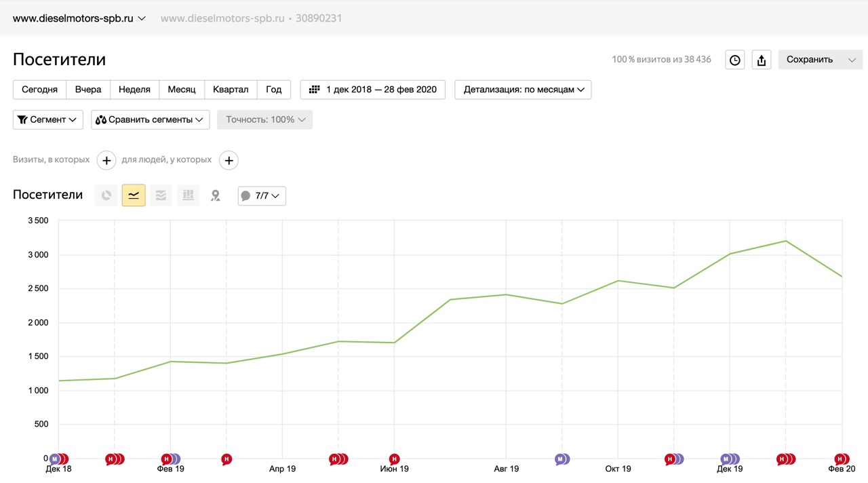Screen dimensions: 868x483
Task: Open the chart notes 7/7 dropdown
Action: point(262,196)
